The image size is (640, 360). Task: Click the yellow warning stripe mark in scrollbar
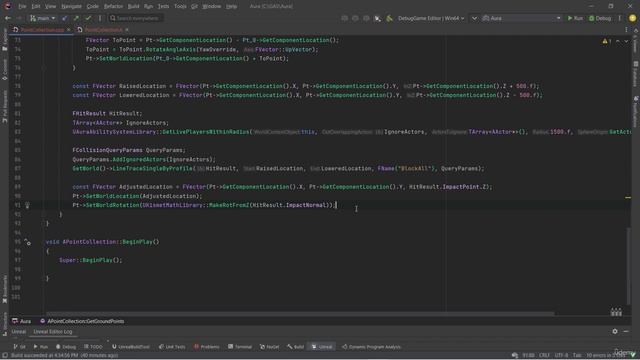coord(628,198)
